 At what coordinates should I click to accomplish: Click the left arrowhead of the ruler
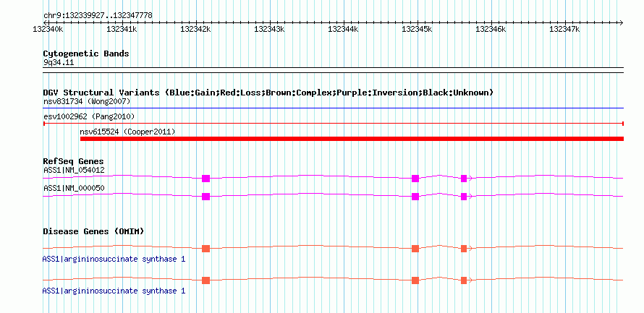46,22
